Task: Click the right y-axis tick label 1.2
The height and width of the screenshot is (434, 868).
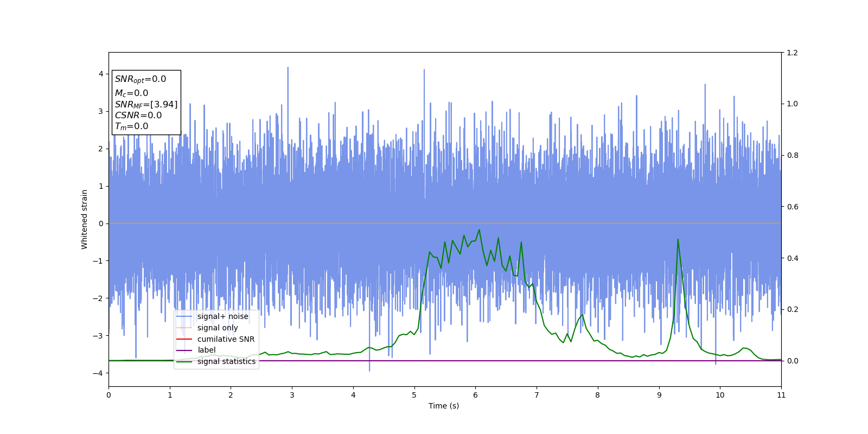Action: pos(792,53)
